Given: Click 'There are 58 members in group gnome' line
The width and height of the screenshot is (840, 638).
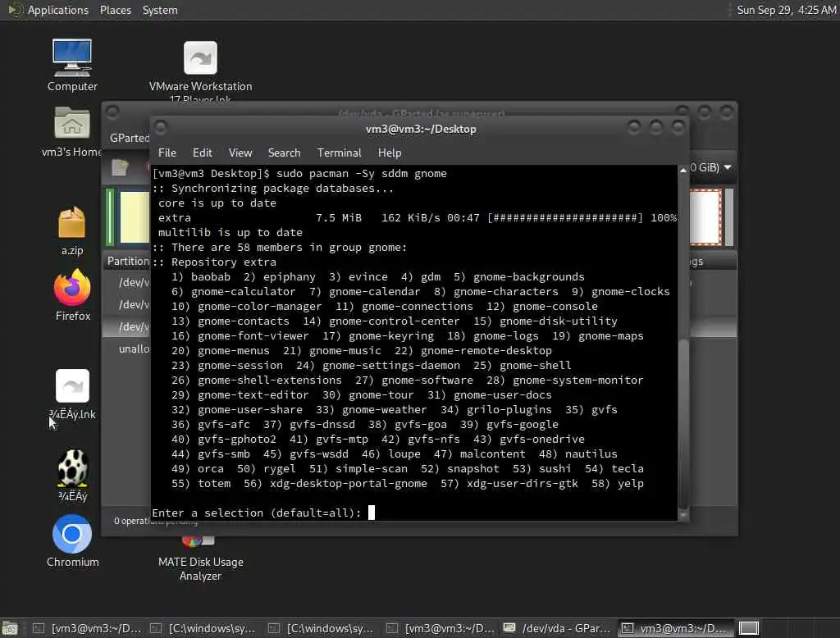Looking at the screenshot, I should coord(280,247).
